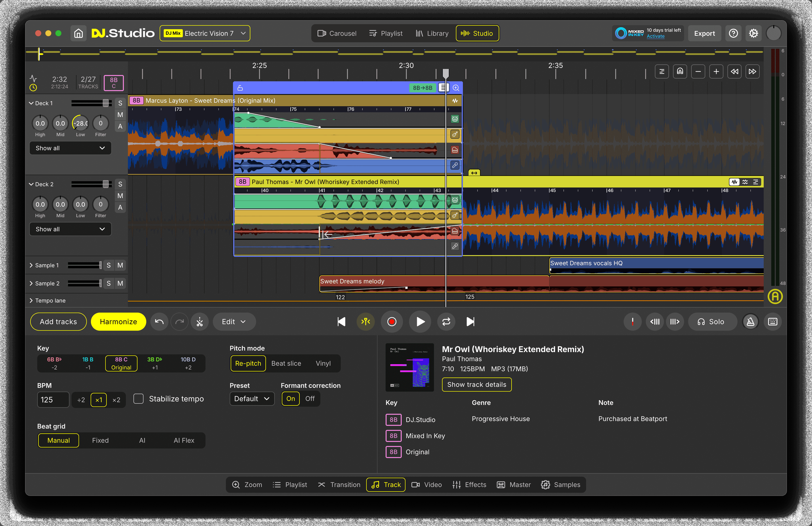Open the Preset Default dropdown
The width and height of the screenshot is (812, 526).
tap(252, 399)
